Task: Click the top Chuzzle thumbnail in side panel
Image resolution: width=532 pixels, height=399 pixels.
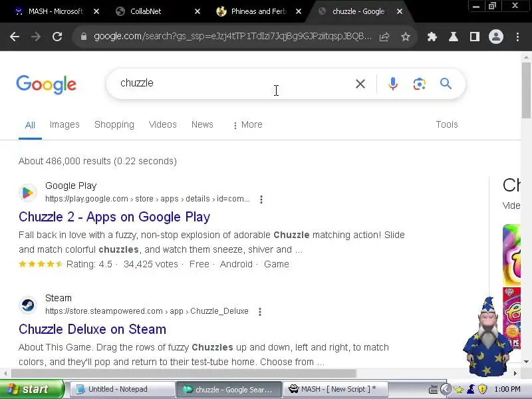Action: click(x=511, y=255)
